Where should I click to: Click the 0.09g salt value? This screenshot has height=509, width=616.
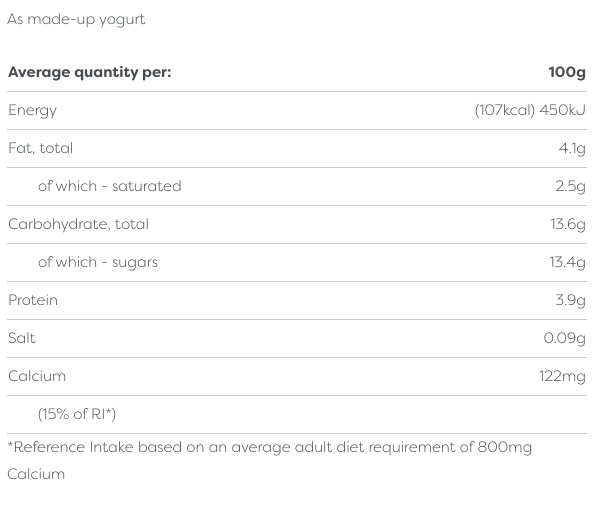point(565,338)
